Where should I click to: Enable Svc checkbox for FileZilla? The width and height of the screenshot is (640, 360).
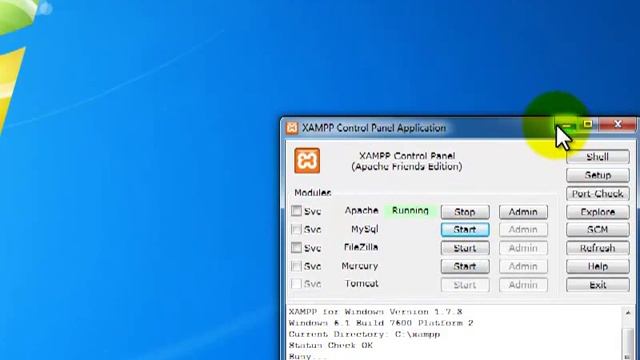[x=296, y=247]
